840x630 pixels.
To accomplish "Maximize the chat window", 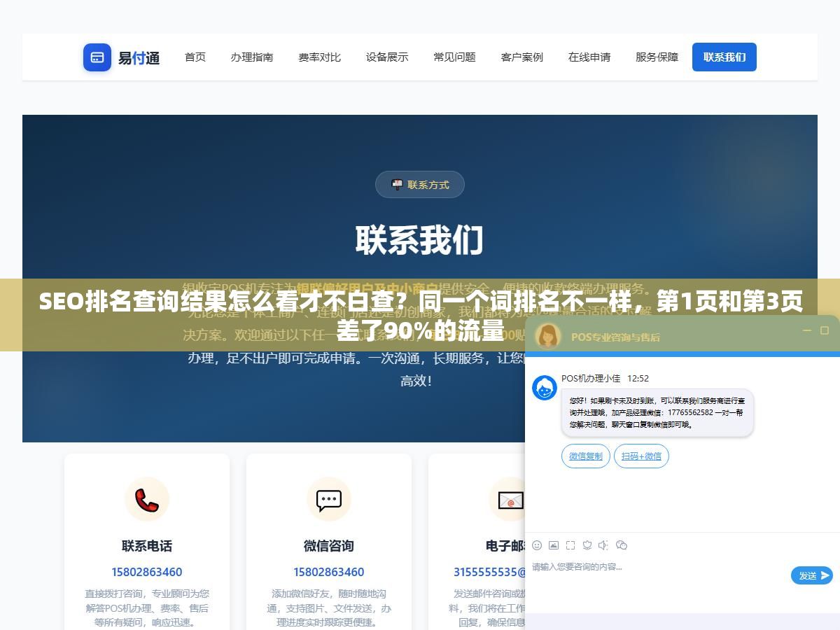I will (x=824, y=330).
